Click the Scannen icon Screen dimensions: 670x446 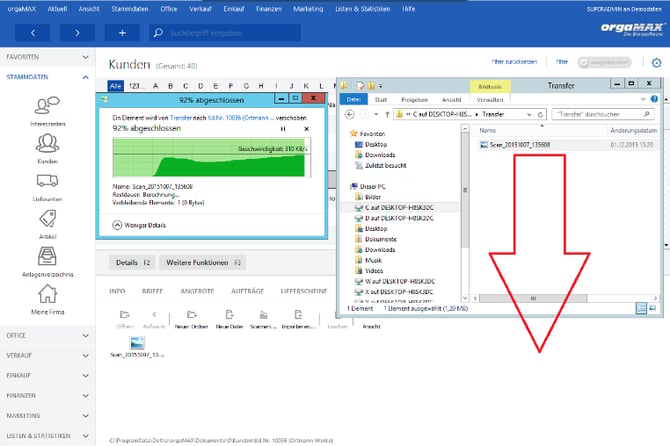click(263, 315)
